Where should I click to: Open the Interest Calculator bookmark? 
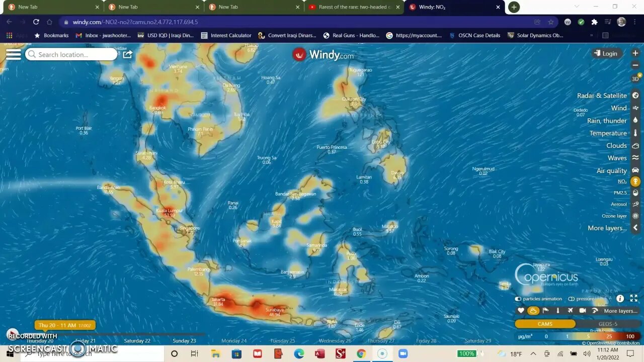pyautogui.click(x=226, y=35)
